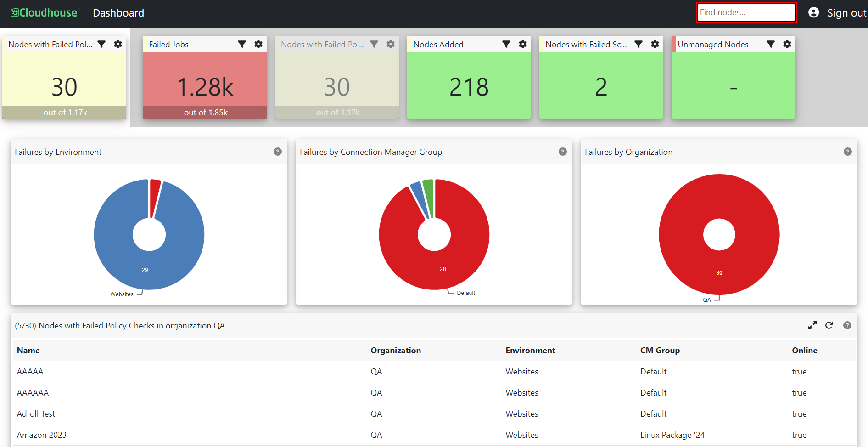Click Sign out link
The height and width of the screenshot is (447, 868).
click(x=846, y=13)
